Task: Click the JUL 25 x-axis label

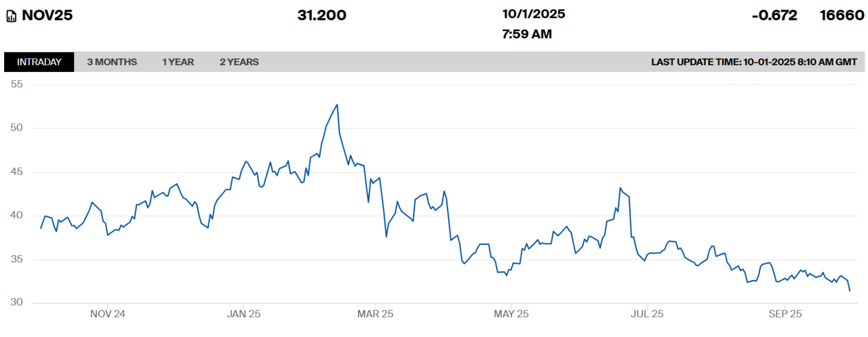Action: [647, 314]
